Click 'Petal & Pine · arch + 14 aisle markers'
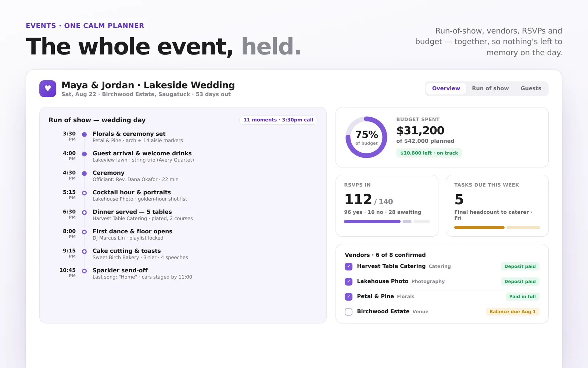 pos(137,141)
